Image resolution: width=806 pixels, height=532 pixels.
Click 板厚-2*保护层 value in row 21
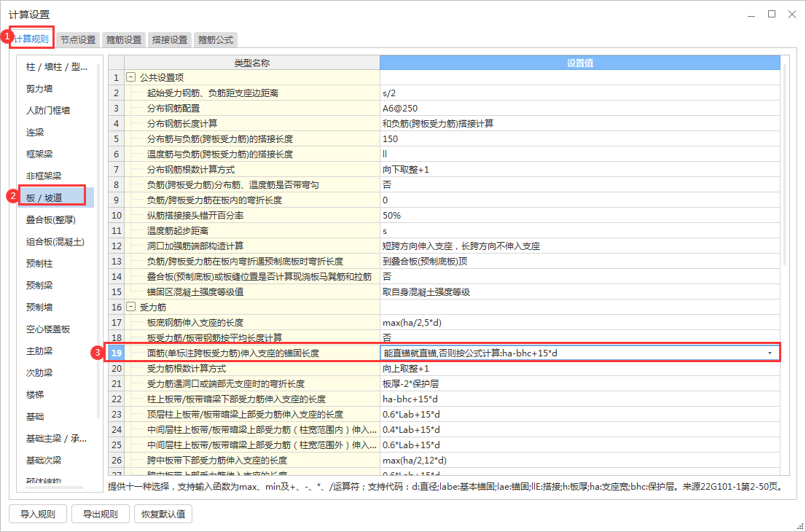[x=580, y=384]
